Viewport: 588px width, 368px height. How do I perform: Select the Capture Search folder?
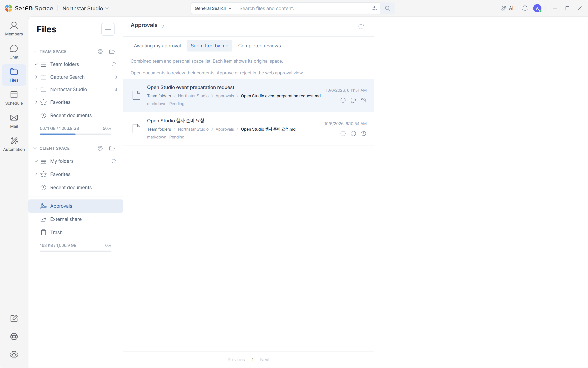point(67,77)
